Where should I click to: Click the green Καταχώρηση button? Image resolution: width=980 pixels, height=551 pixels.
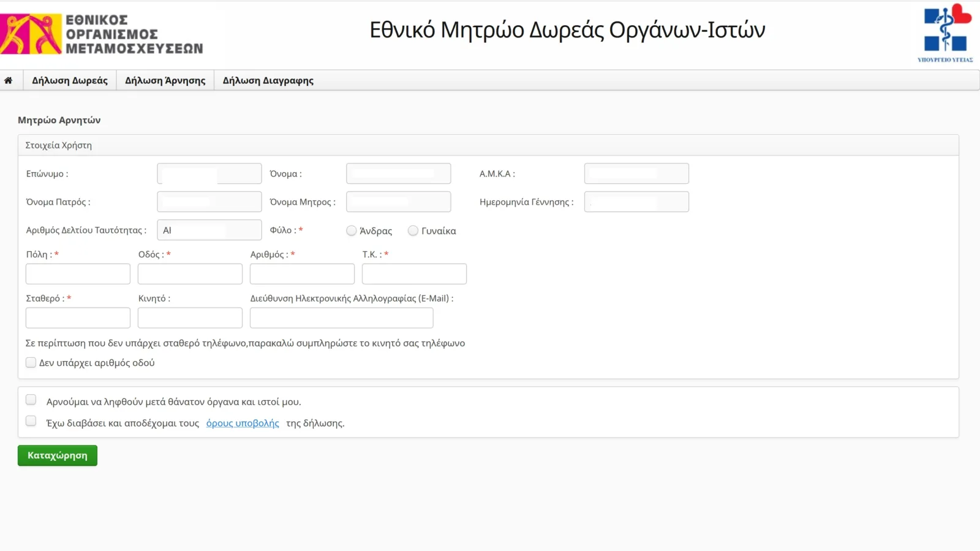[x=58, y=455]
